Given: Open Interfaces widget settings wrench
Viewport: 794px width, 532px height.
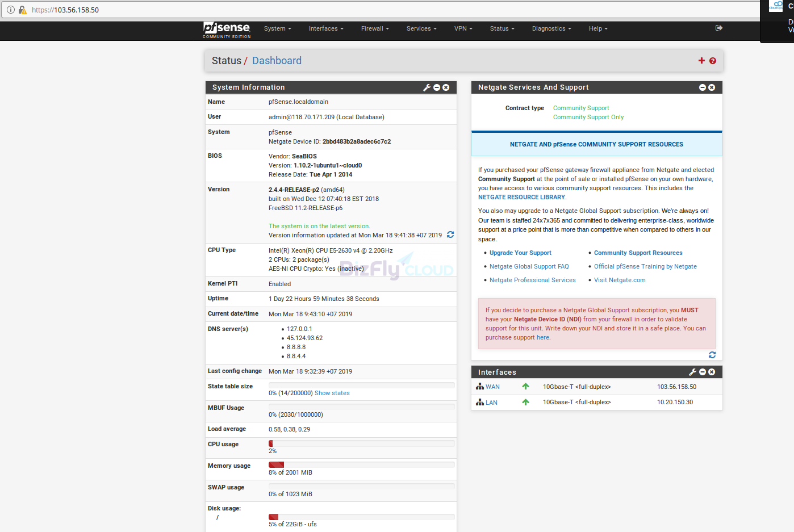Looking at the screenshot, I should [693, 372].
